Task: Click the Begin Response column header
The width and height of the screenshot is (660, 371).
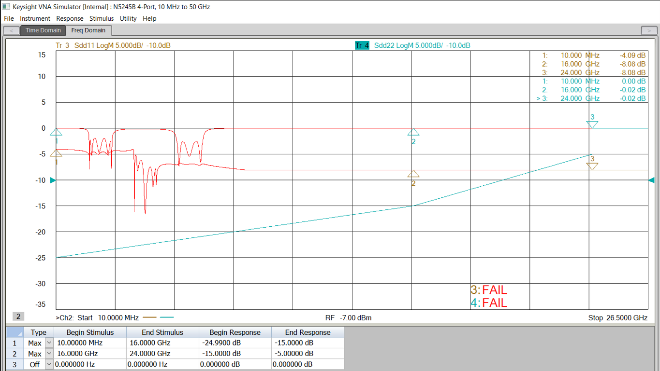Action: (234, 332)
